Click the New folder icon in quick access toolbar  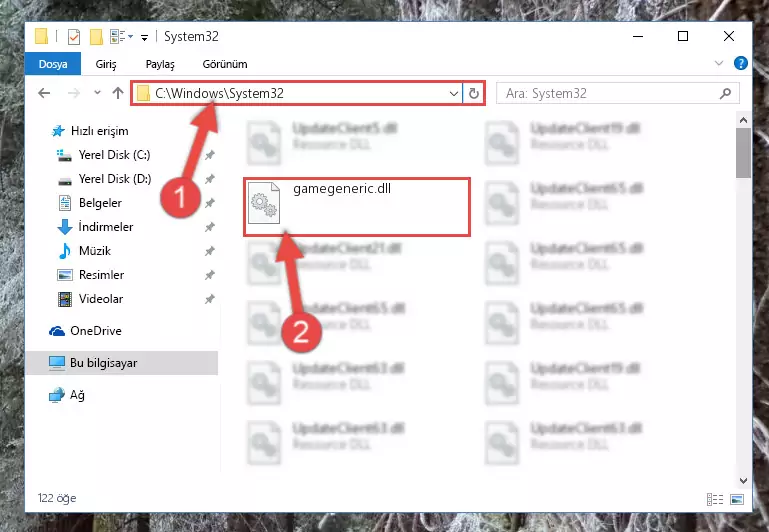96,37
